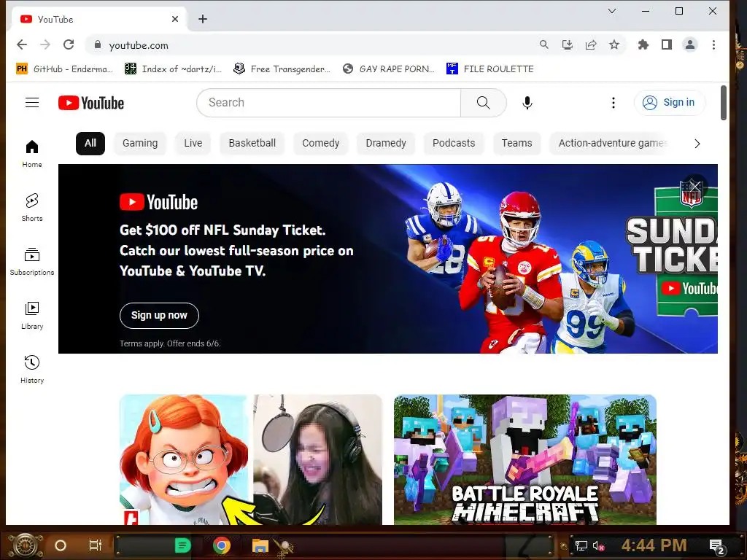Click the browser forward arrow
Screen dimensions: 747x560
click(45, 44)
